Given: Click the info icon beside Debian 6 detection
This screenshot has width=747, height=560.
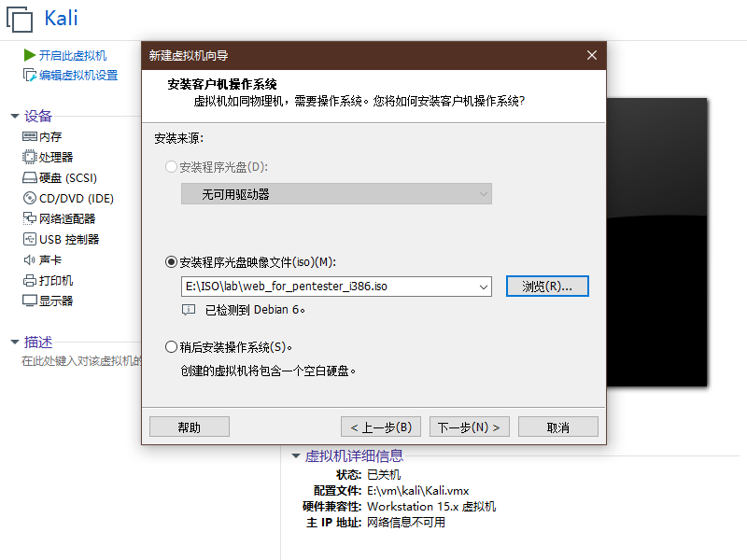Looking at the screenshot, I should click(189, 310).
